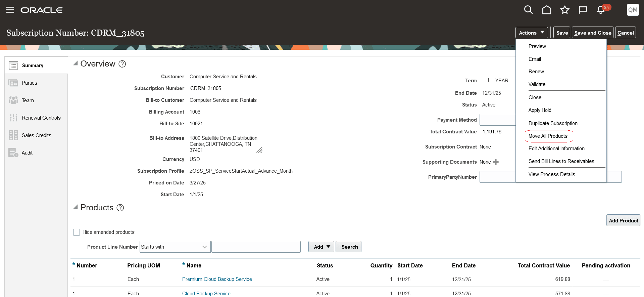Click the Term value 1 field
Screen dimensions: 644x297
(x=488, y=80)
